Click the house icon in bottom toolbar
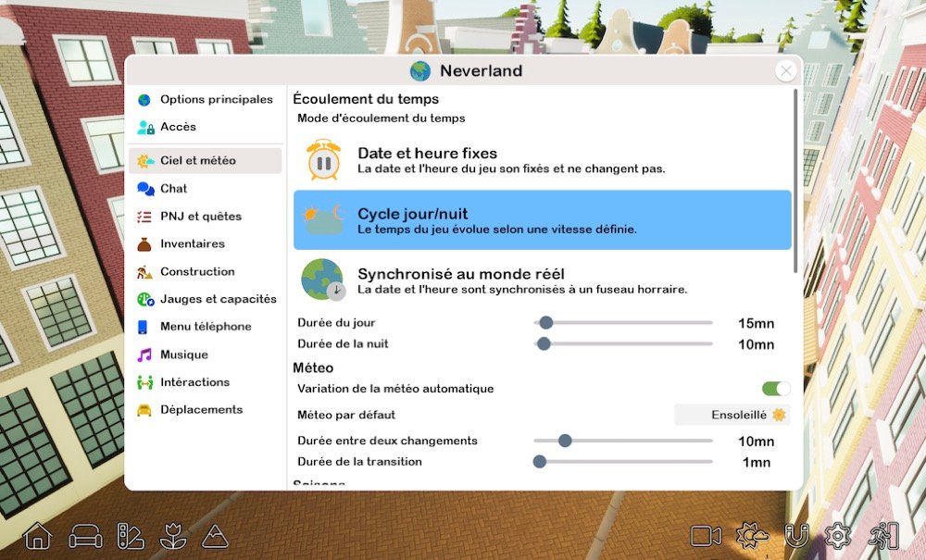 [38, 536]
